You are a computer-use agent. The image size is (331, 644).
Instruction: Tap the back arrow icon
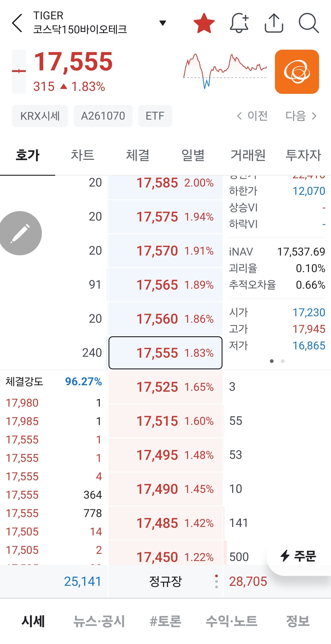coord(17,23)
